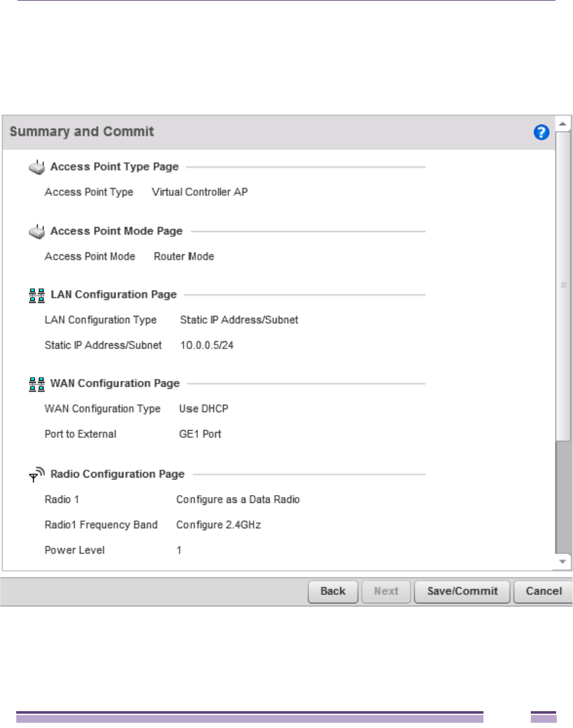Click the Configure 2.4GHz value text
Viewport: 573px width, 728px height.
pos(218,525)
